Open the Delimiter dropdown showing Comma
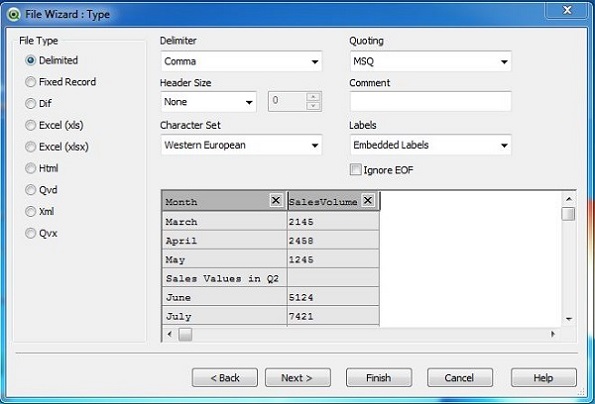This screenshot has height=404, width=595. pos(241,61)
